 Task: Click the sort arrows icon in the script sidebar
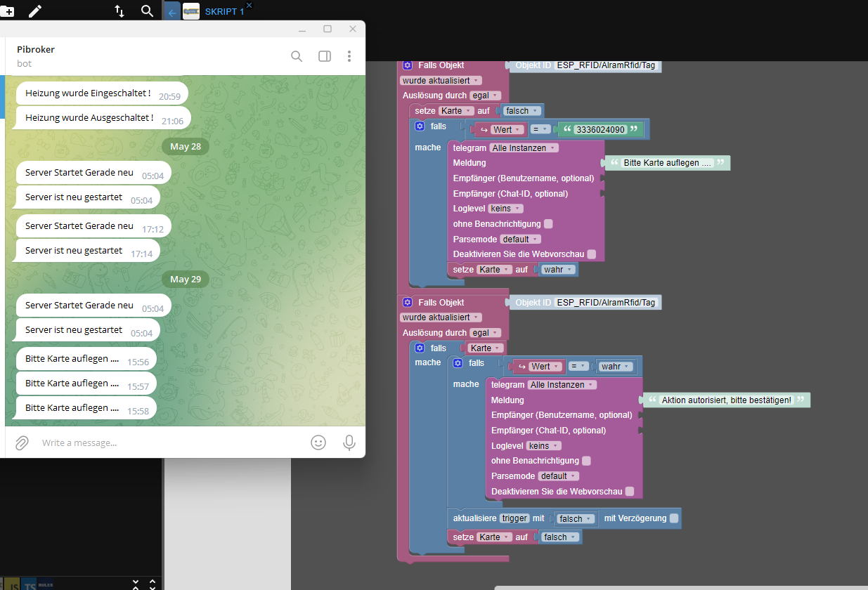tap(119, 11)
